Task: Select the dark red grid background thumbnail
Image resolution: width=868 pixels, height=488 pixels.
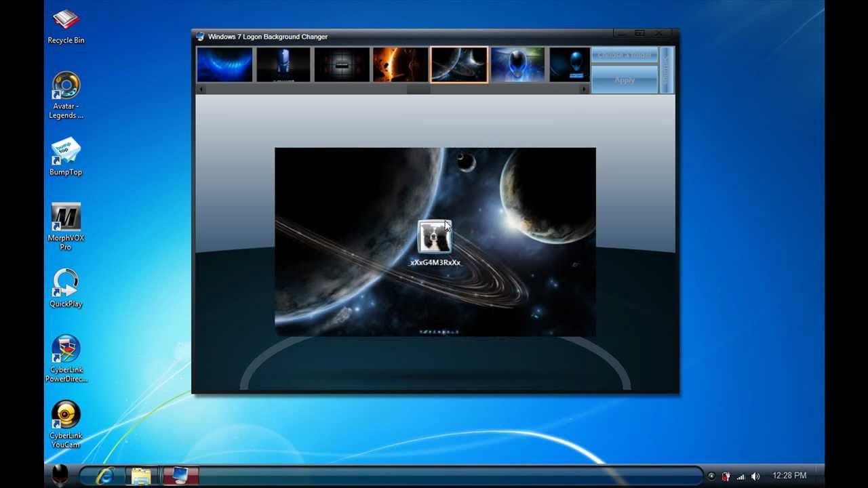Action: (342, 64)
